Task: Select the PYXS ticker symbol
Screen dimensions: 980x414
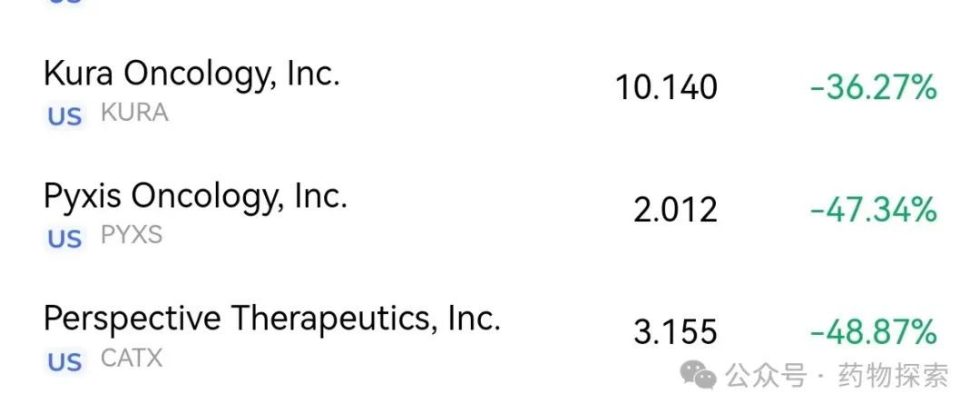Action: 132,236
